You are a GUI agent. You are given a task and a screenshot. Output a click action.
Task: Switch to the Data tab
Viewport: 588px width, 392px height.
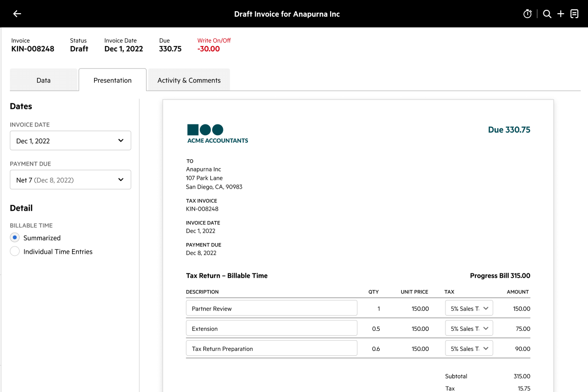pos(44,80)
